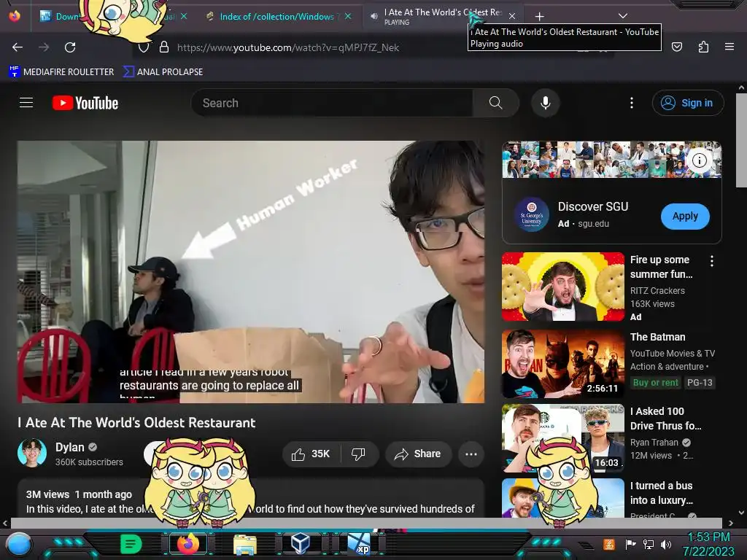747x560 pixels.
Task: Dislike the video with thumbs down
Action: 358,454
